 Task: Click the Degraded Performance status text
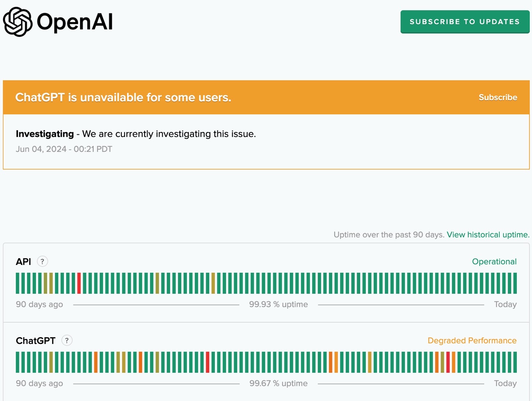click(472, 340)
